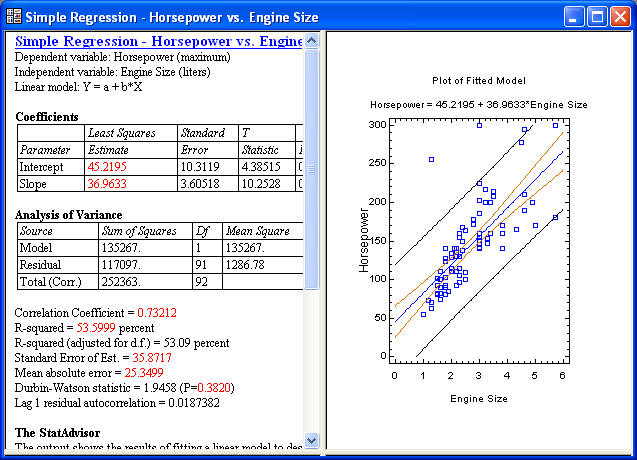The width and height of the screenshot is (637, 460).
Task: Click the Dependent variable: Horsepower line
Action: tap(123, 57)
